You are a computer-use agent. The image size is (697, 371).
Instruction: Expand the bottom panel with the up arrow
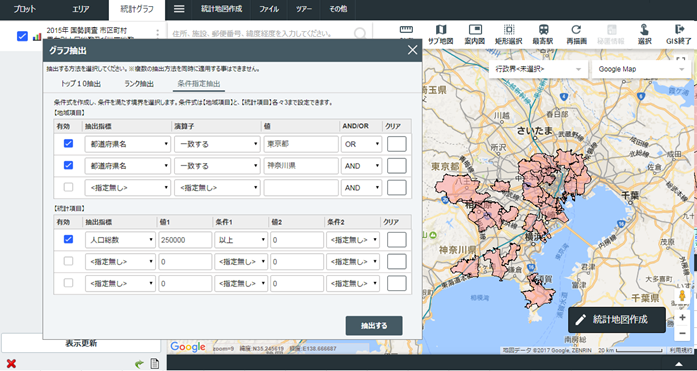pos(678,364)
